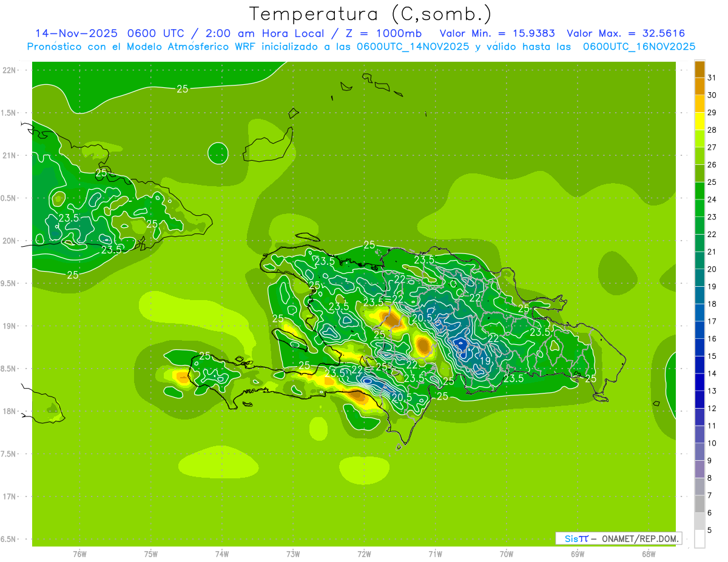Click the '28' color scale label
Image resolution: width=728 pixels, height=562 pixels.
click(x=712, y=130)
